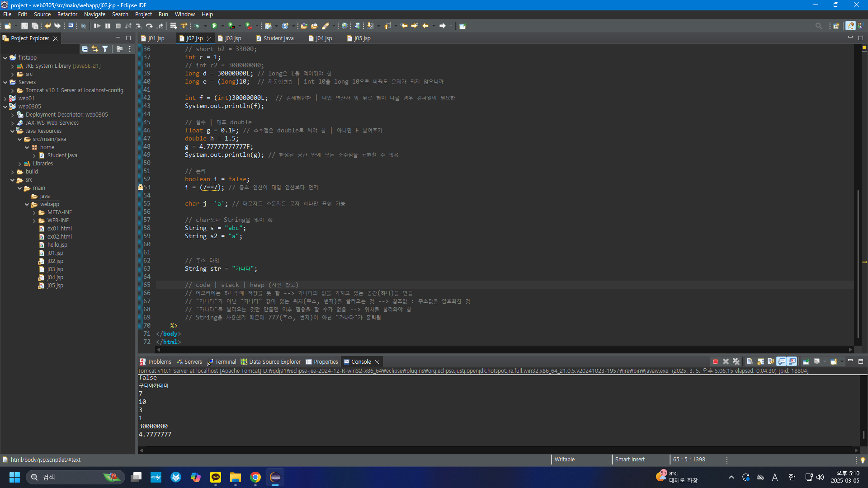The image size is (868, 488).
Task: Open the Refactor menu
Action: (x=67, y=14)
